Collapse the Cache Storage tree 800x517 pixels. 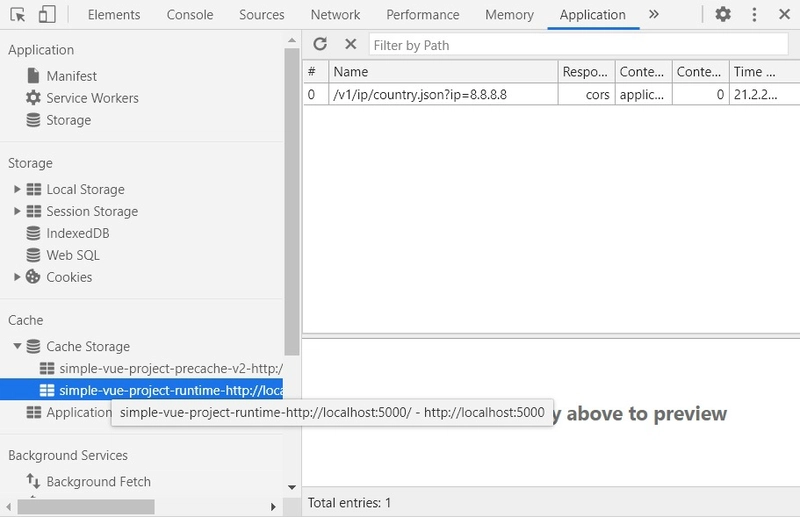[17, 346]
